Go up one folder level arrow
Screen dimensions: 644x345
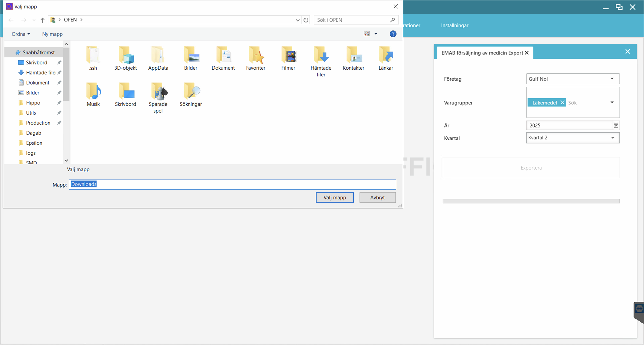click(43, 20)
